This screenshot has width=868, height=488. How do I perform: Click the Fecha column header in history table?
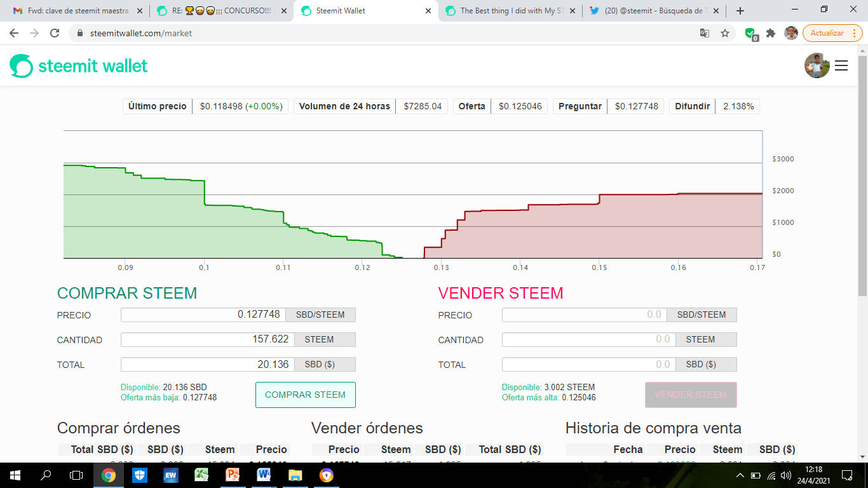[628, 449]
